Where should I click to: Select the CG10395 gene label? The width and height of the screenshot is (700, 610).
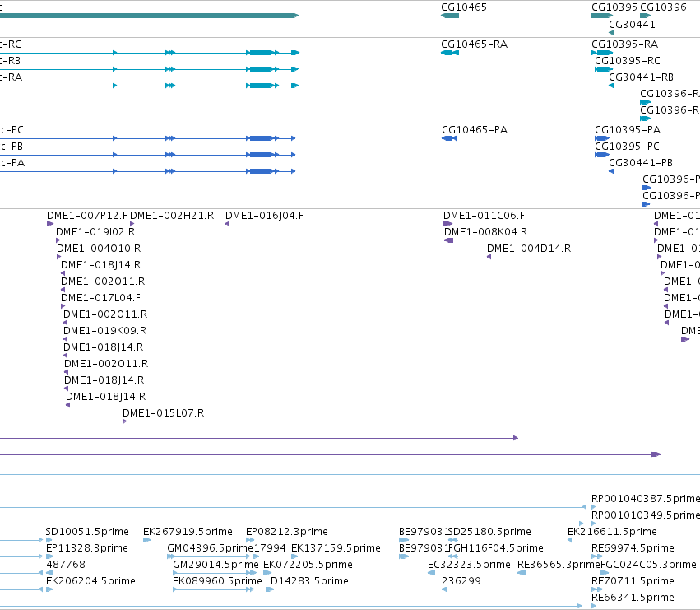pos(614,7)
